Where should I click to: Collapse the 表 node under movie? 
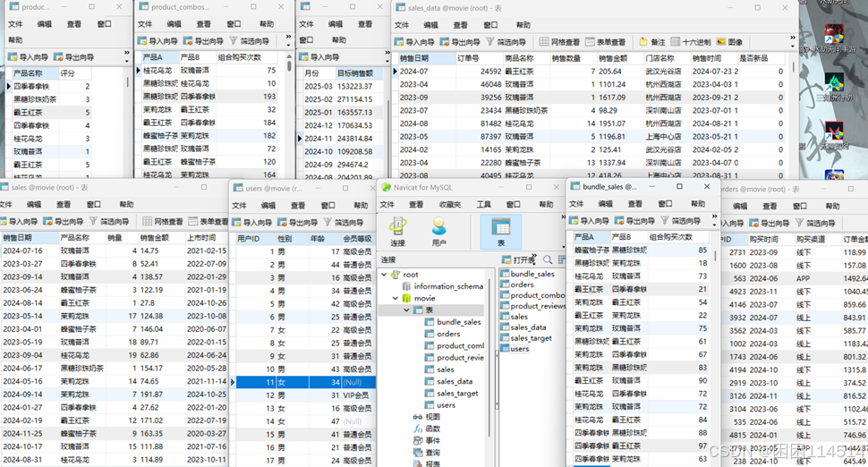[x=406, y=310]
